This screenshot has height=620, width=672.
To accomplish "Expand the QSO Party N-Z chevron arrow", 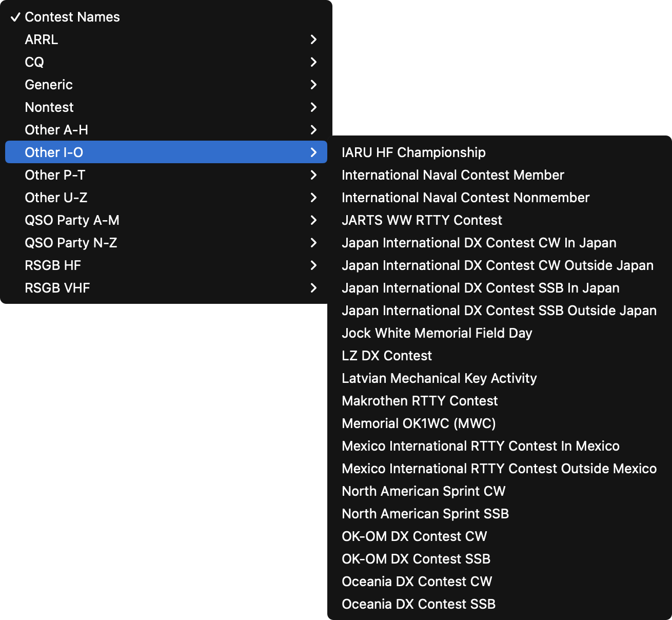I will [313, 243].
